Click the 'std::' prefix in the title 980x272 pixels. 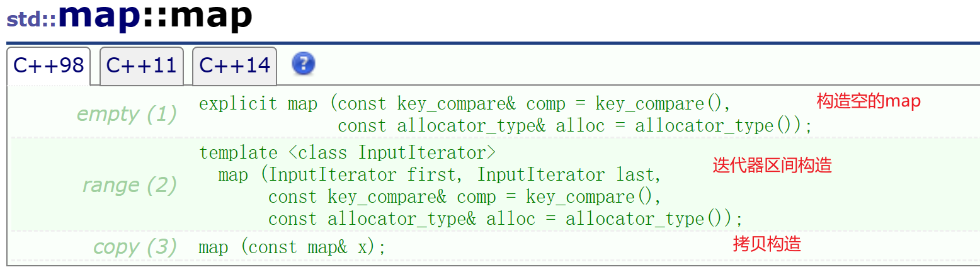(x=31, y=20)
